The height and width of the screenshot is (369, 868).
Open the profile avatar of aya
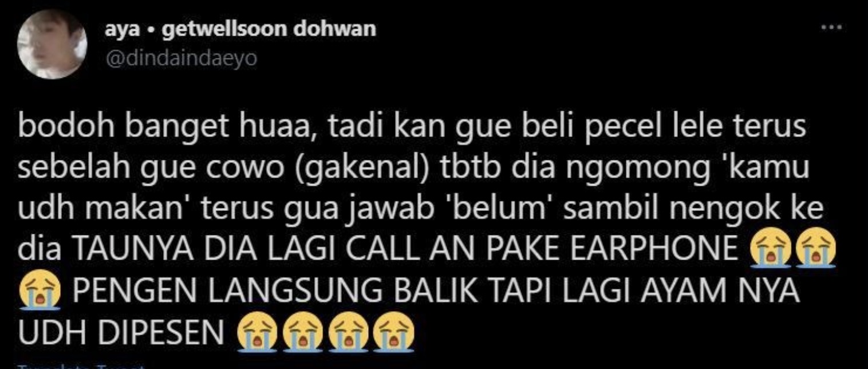pyautogui.click(x=52, y=45)
